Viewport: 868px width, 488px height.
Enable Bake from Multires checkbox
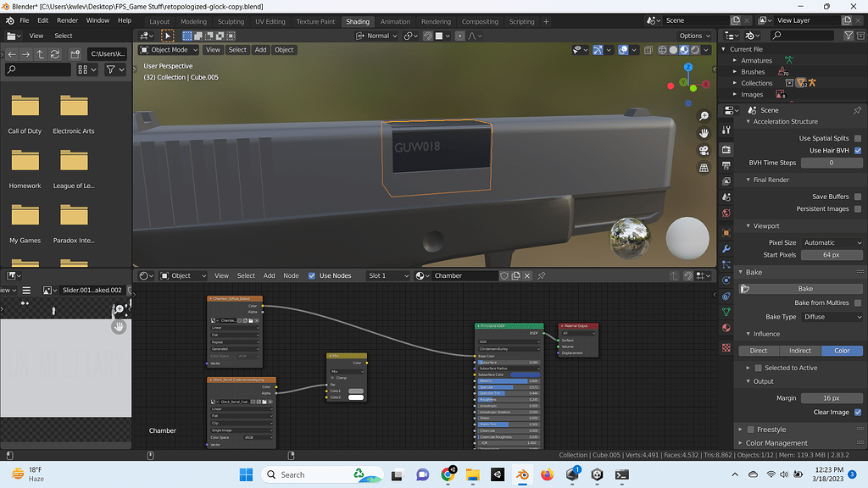[x=858, y=302]
